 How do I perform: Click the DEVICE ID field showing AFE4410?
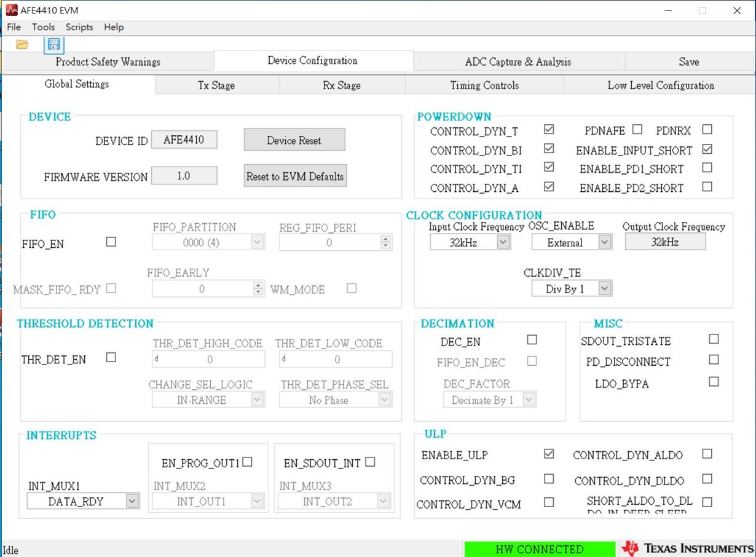184,140
